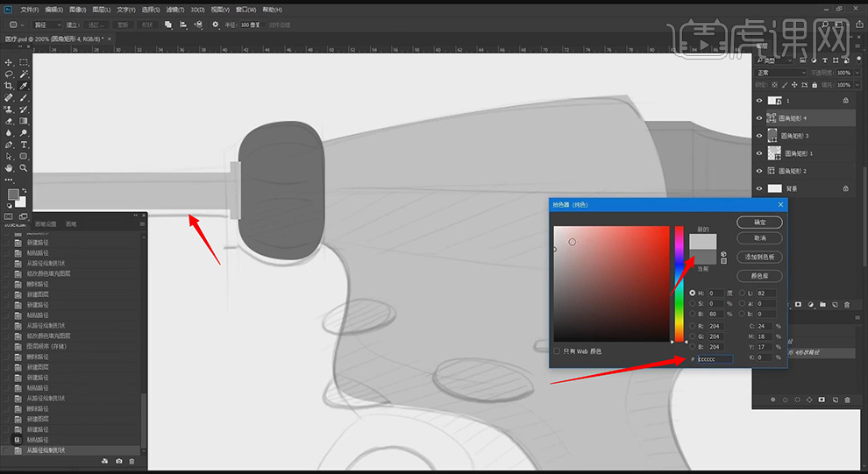Open the shape tool preset dropdown

pos(16,25)
